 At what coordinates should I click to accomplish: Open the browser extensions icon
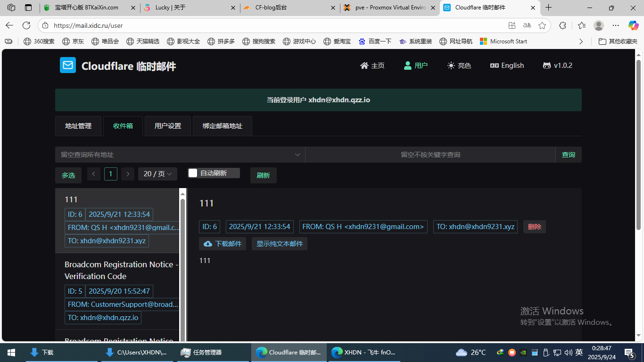[x=562, y=25]
